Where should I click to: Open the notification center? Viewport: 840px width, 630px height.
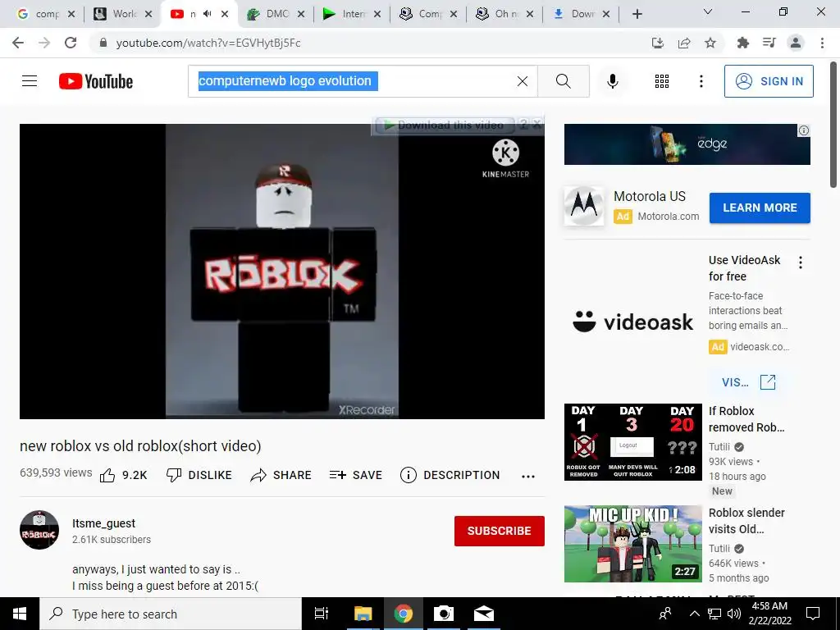tap(813, 614)
